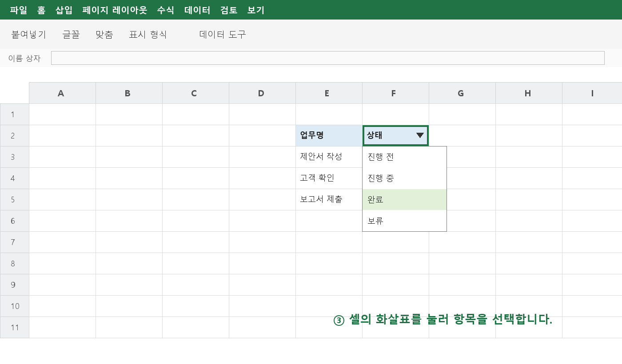Select the 고객 확인 cell

(329, 178)
